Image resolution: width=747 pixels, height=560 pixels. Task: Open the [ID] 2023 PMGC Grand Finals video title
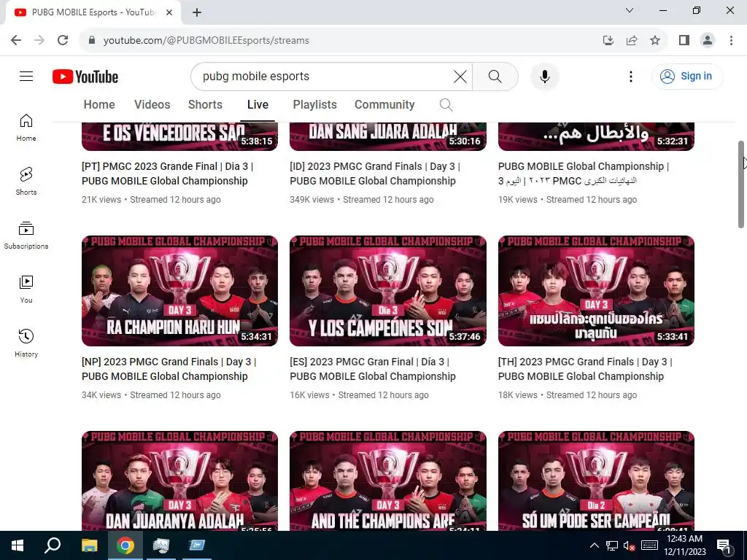pyautogui.click(x=375, y=174)
